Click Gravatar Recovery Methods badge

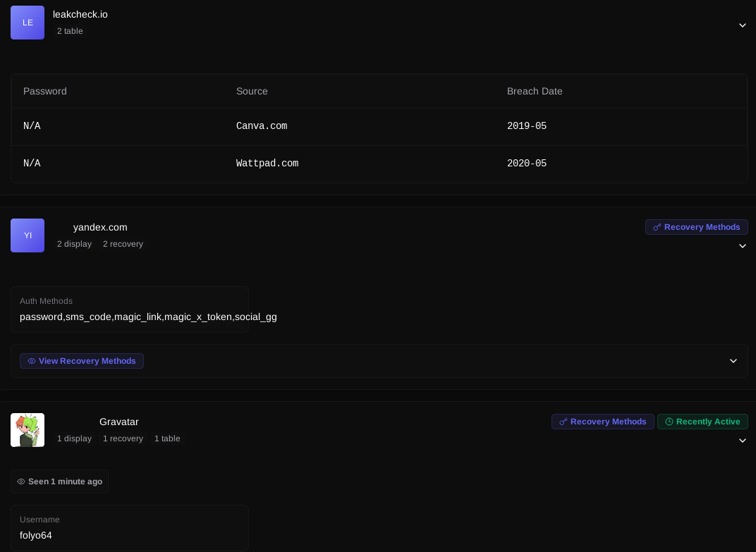coord(603,422)
